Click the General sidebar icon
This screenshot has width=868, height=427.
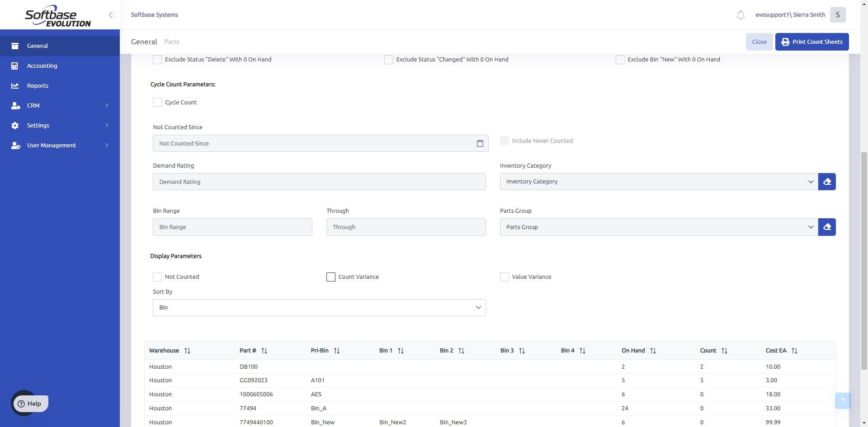pyautogui.click(x=15, y=46)
